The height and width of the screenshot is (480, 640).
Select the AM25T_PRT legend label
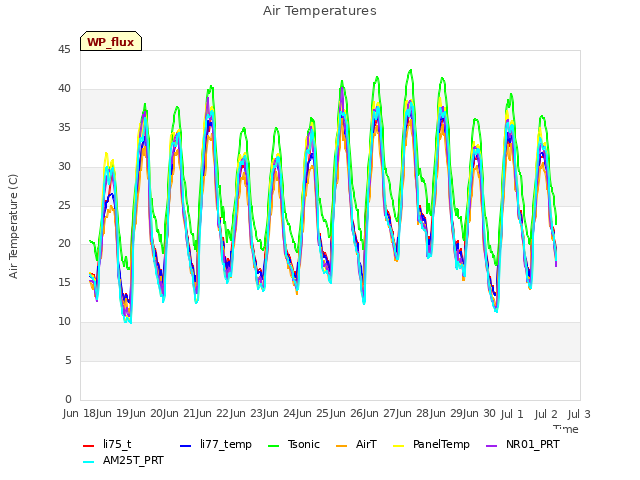pos(133,460)
